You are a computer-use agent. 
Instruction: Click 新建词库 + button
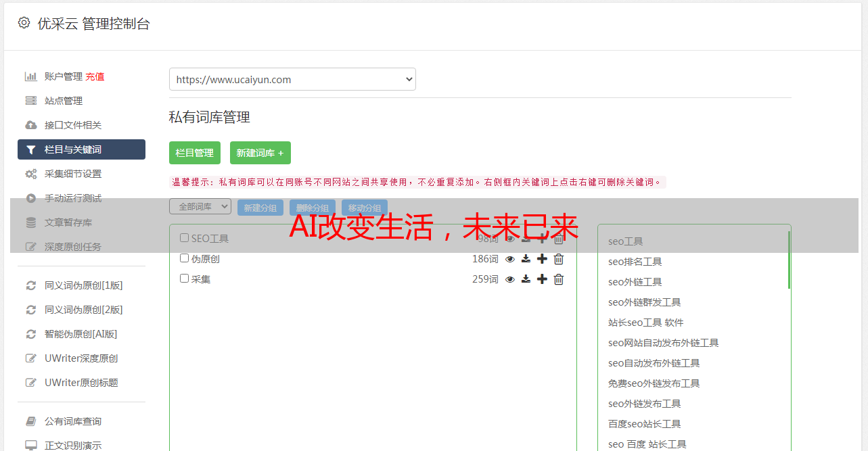(260, 153)
